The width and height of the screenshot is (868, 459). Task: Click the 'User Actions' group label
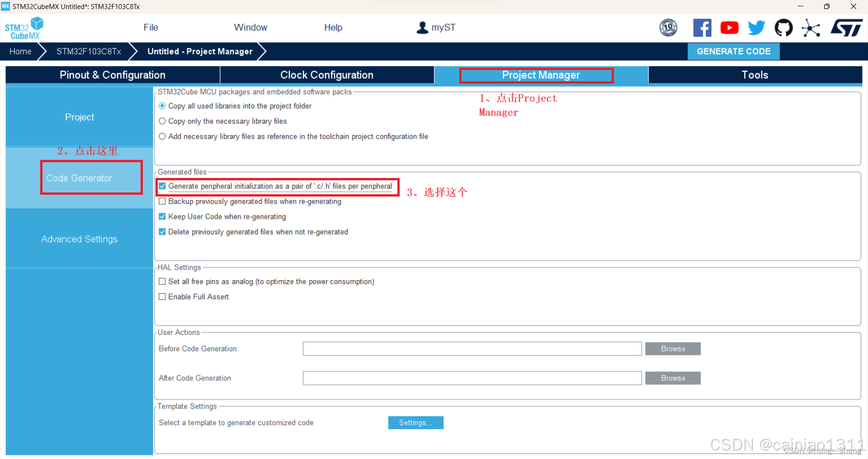[x=179, y=333]
